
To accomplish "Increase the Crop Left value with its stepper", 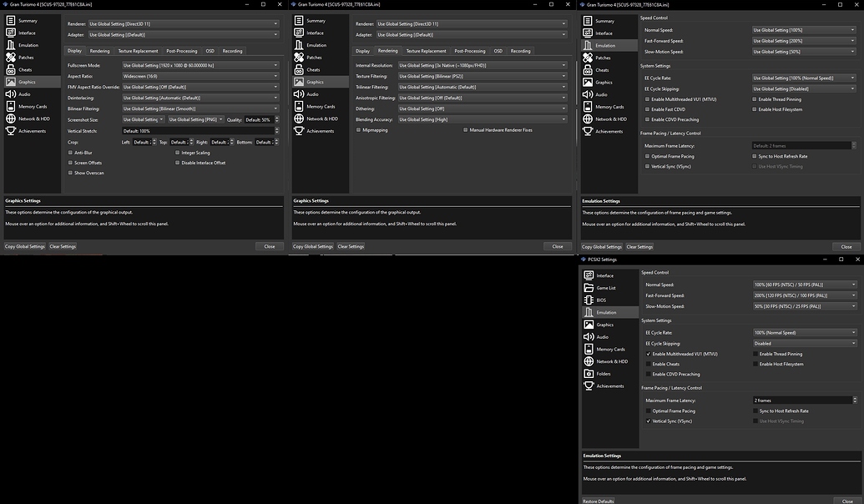I will pyautogui.click(x=154, y=140).
